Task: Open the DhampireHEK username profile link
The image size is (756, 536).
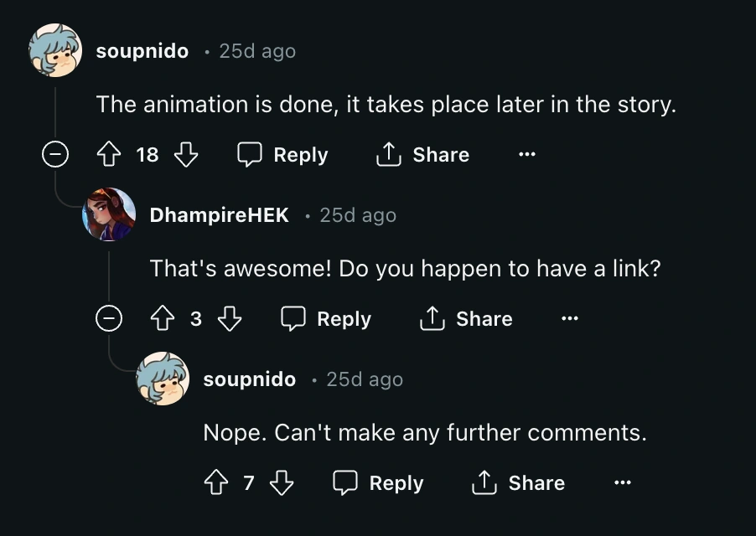Action: [x=219, y=215]
